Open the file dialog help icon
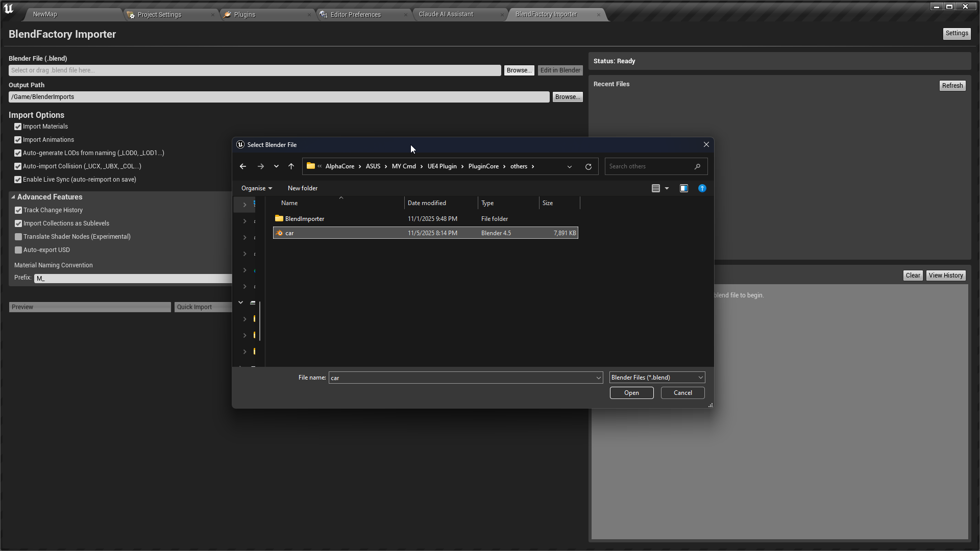 702,188
